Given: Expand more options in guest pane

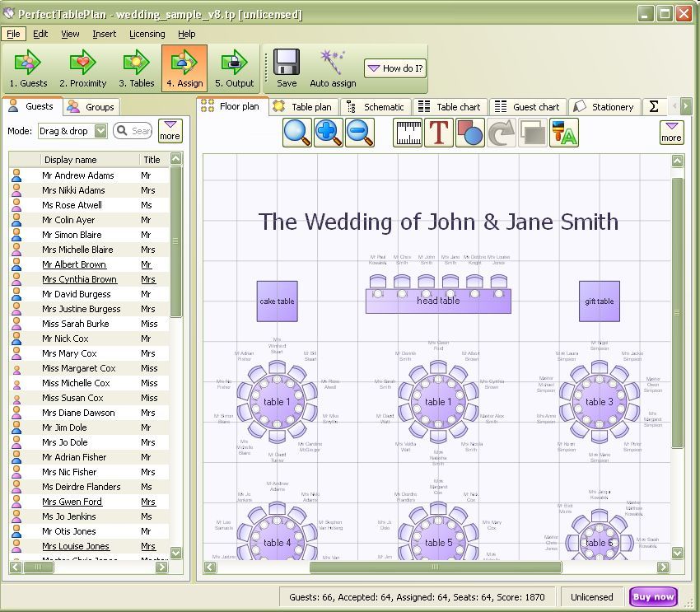Looking at the screenshot, I should click(170, 131).
